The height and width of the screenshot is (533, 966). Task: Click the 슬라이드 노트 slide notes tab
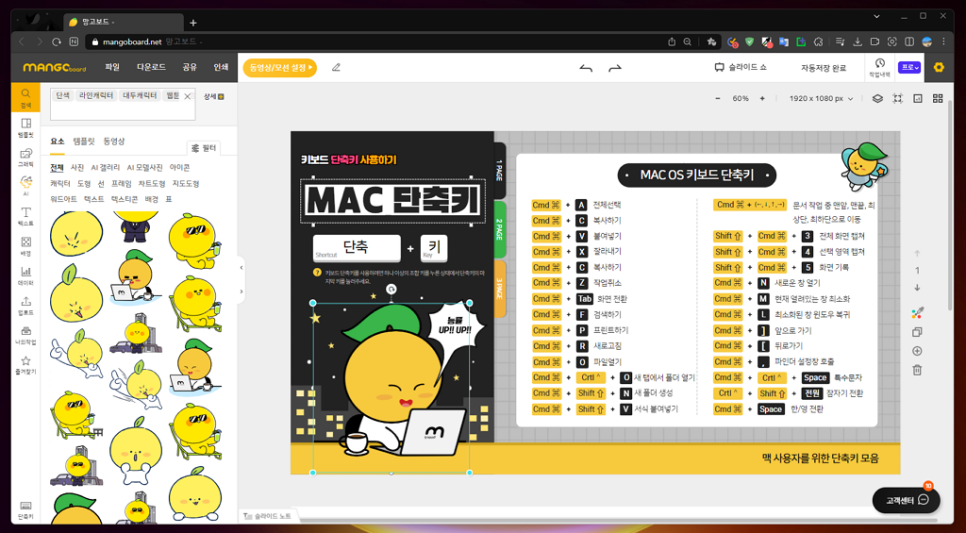266,516
